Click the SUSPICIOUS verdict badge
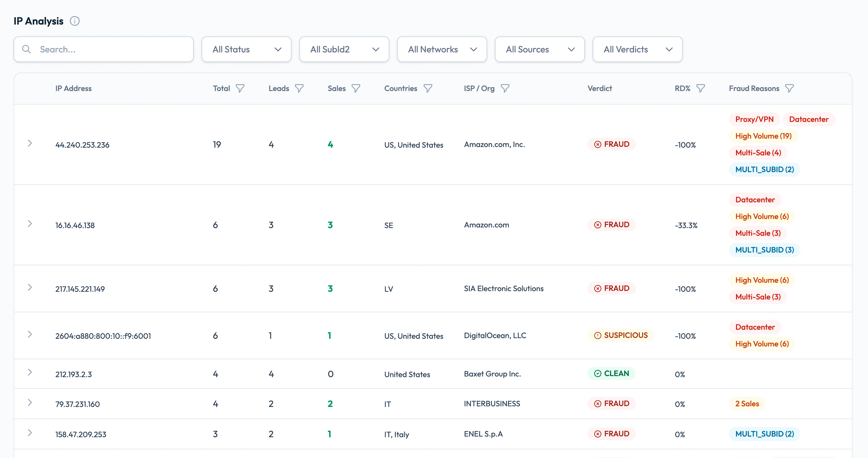This screenshot has width=868, height=458. point(621,335)
